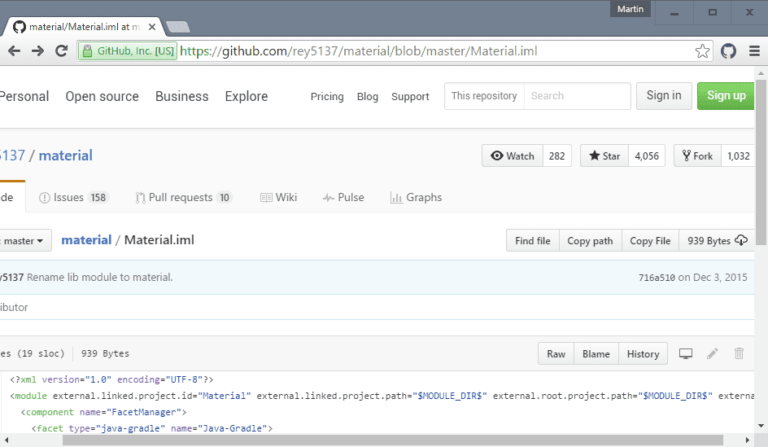Click the GitHub, Inc. security lock badge
This screenshot has height=447, width=768.
click(128, 51)
